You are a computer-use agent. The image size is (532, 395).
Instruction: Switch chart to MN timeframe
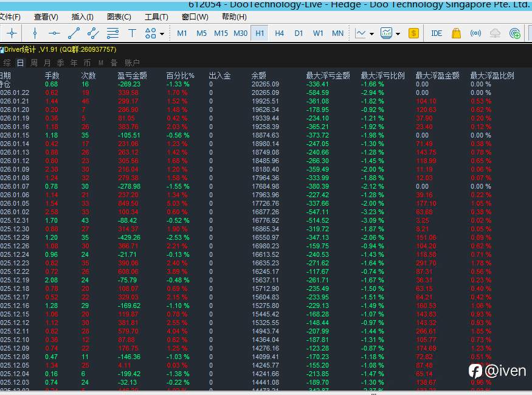[337, 33]
